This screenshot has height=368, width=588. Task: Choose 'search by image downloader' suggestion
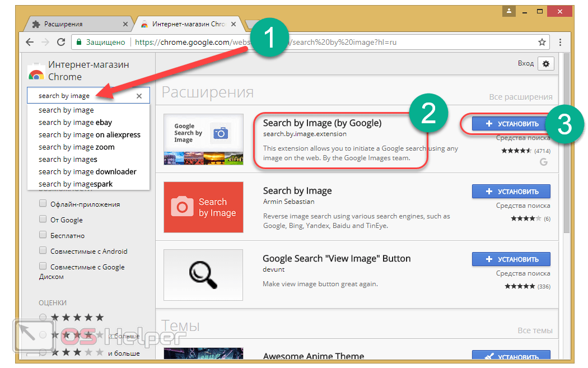pyautogui.click(x=87, y=171)
